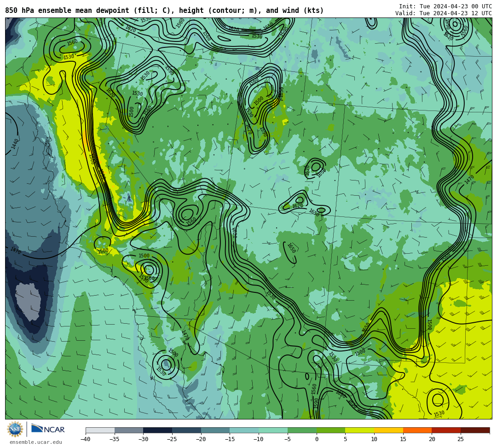
Task: Open the ensemble.ucar.edu link text
Action: (x=36, y=442)
